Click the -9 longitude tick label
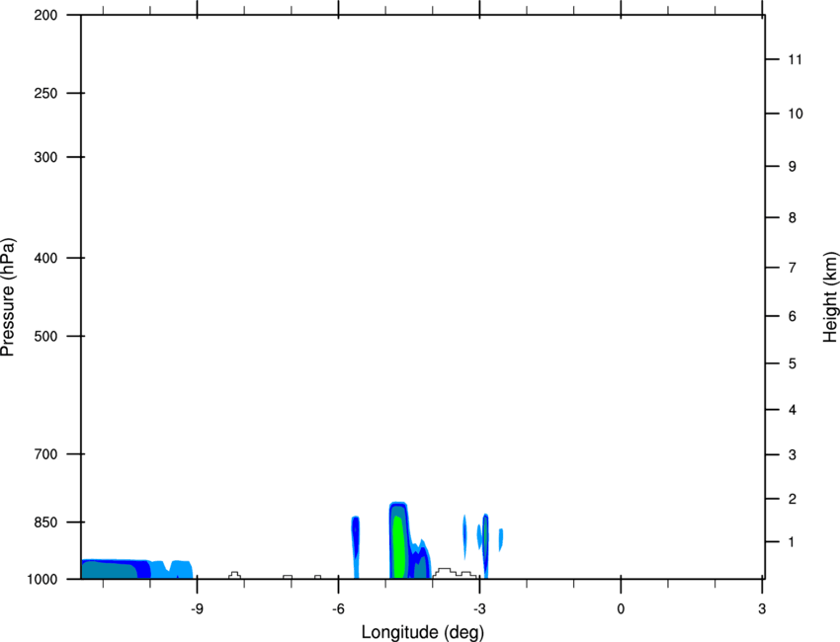The image size is (840, 642). tap(197, 608)
